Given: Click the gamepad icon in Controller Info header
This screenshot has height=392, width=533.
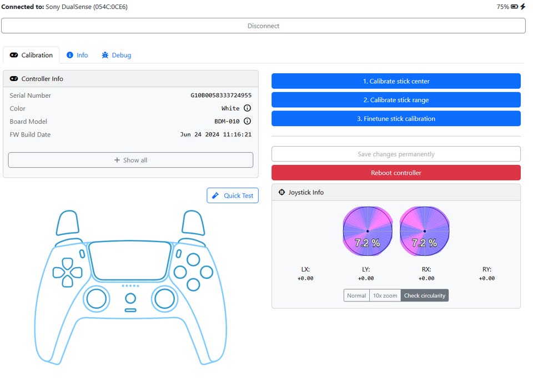Looking at the screenshot, I should [14, 78].
